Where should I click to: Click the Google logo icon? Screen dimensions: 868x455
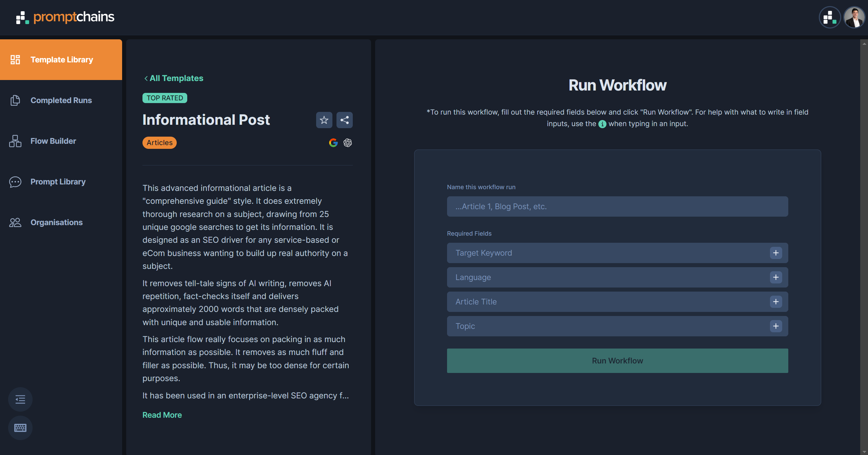point(333,143)
